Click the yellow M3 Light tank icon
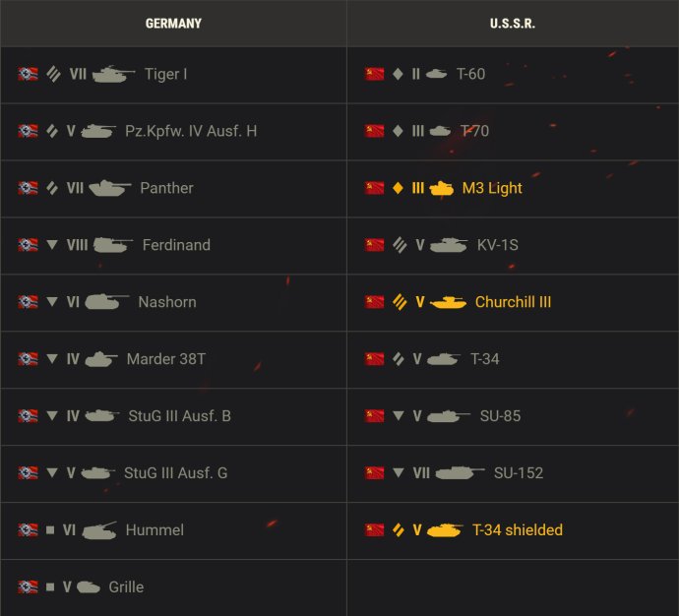This screenshot has height=616, width=679. click(441, 188)
